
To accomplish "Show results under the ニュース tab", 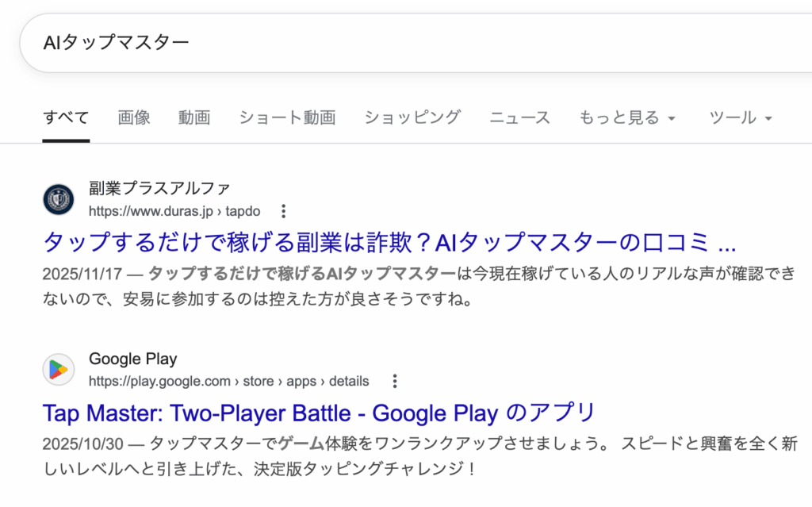I will tap(519, 118).
